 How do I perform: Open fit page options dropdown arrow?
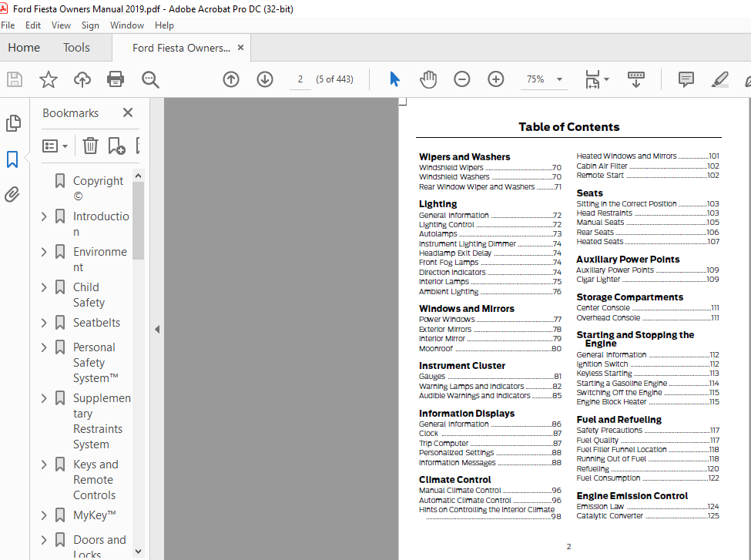pyautogui.click(x=606, y=79)
